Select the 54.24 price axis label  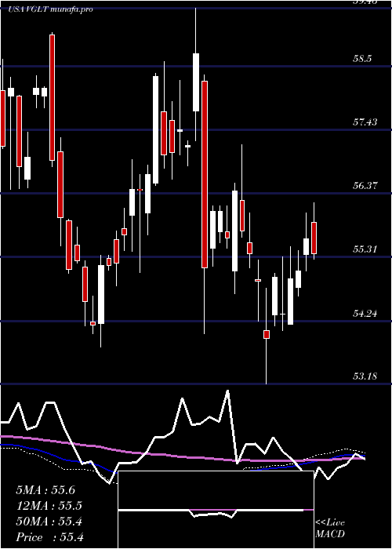[365, 313]
